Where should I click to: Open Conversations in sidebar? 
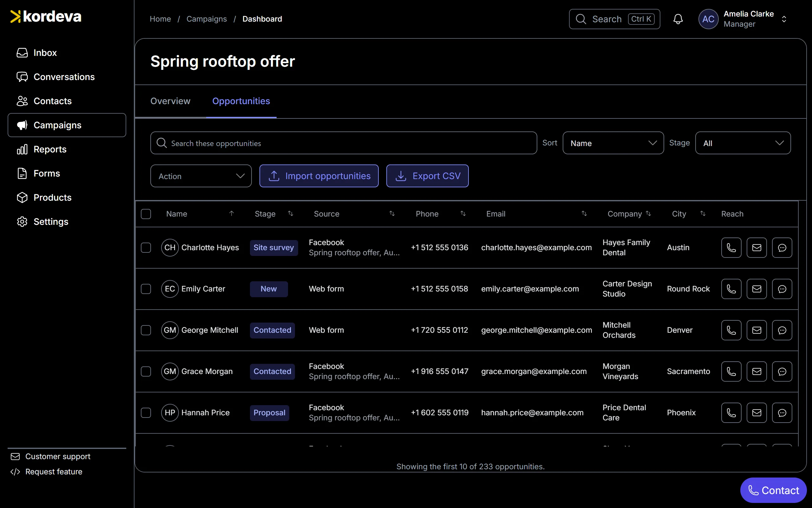tap(67, 77)
